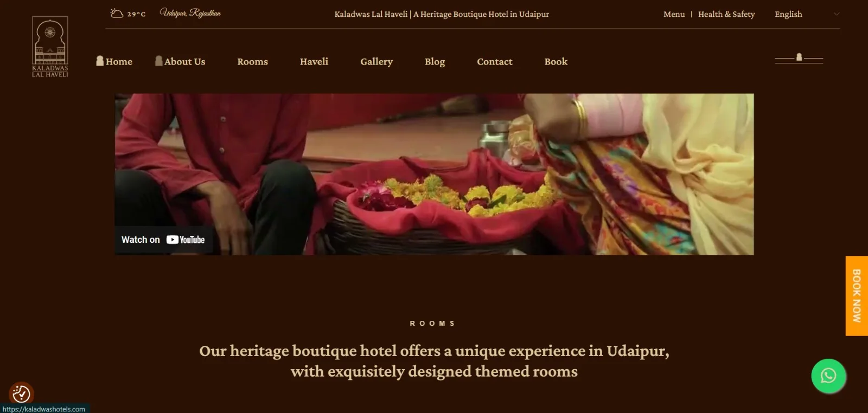Click the orange BOOK NOW side button
Screen dimensions: 868x413
click(x=857, y=296)
